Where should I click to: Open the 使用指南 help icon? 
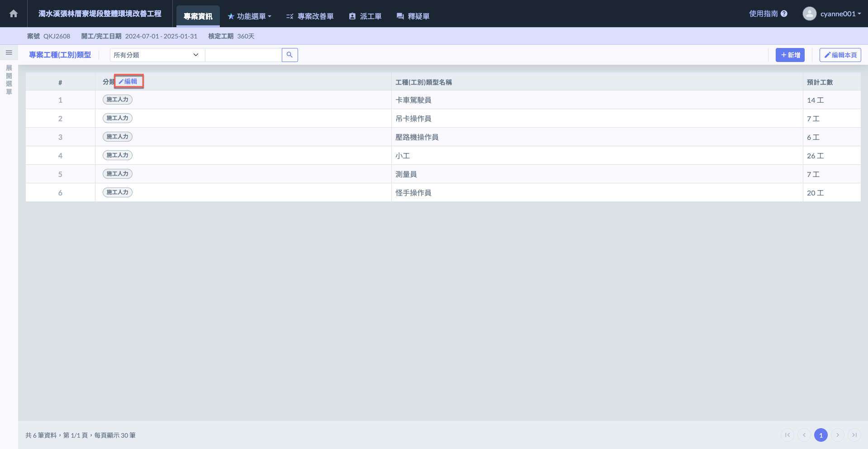pyautogui.click(x=784, y=14)
